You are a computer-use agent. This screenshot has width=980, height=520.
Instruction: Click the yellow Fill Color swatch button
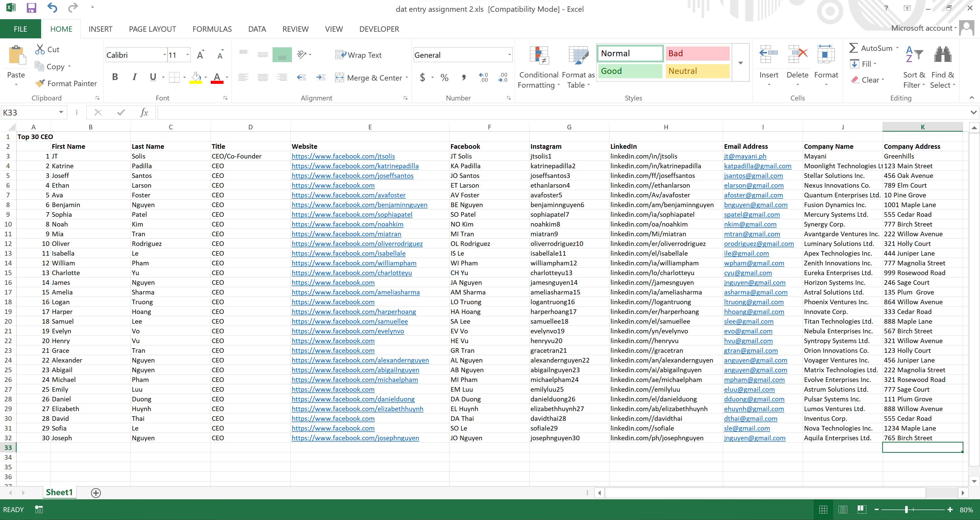196,78
